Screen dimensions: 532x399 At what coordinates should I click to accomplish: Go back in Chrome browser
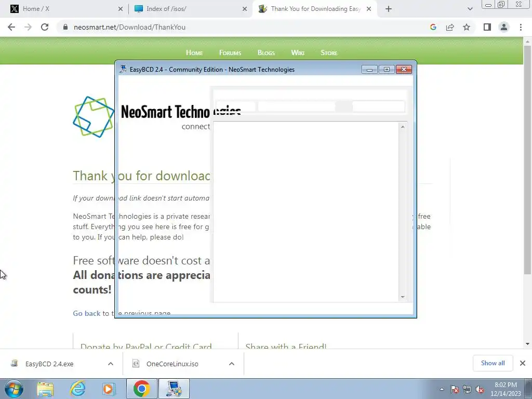pyautogui.click(x=11, y=27)
